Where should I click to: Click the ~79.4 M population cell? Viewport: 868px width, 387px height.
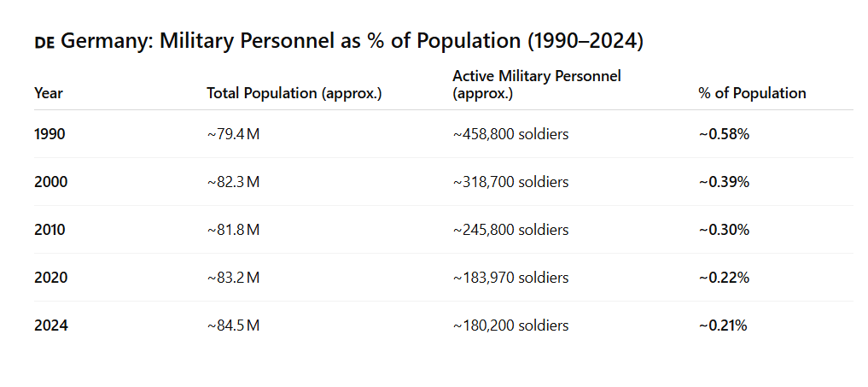tap(233, 134)
